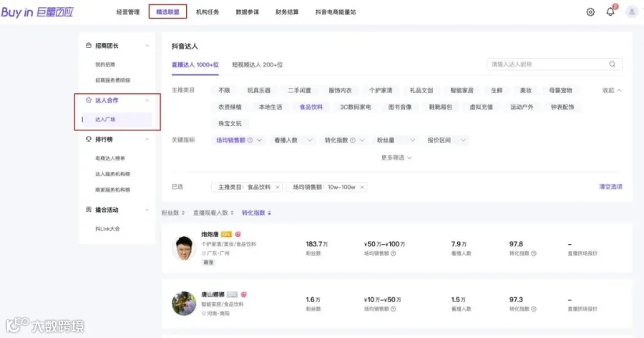Image resolution: width=644 pixels, height=338 pixels.
Task: Select the 珠宝文玩 category chip
Action: (230, 123)
